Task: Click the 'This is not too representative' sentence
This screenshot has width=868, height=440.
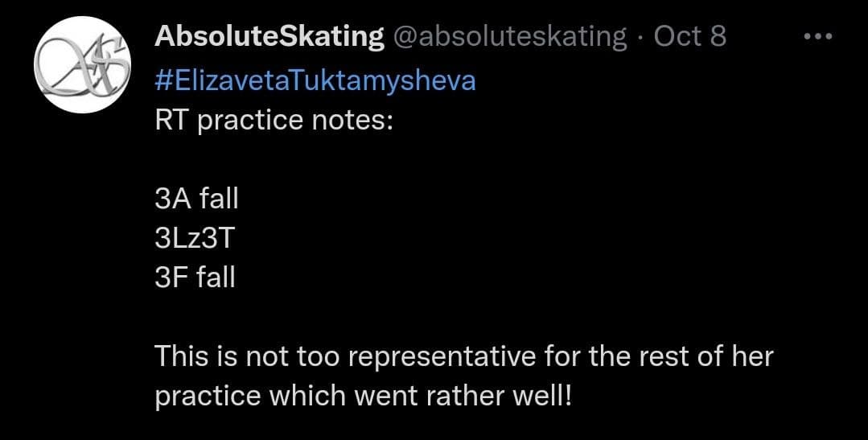Action: (x=463, y=356)
